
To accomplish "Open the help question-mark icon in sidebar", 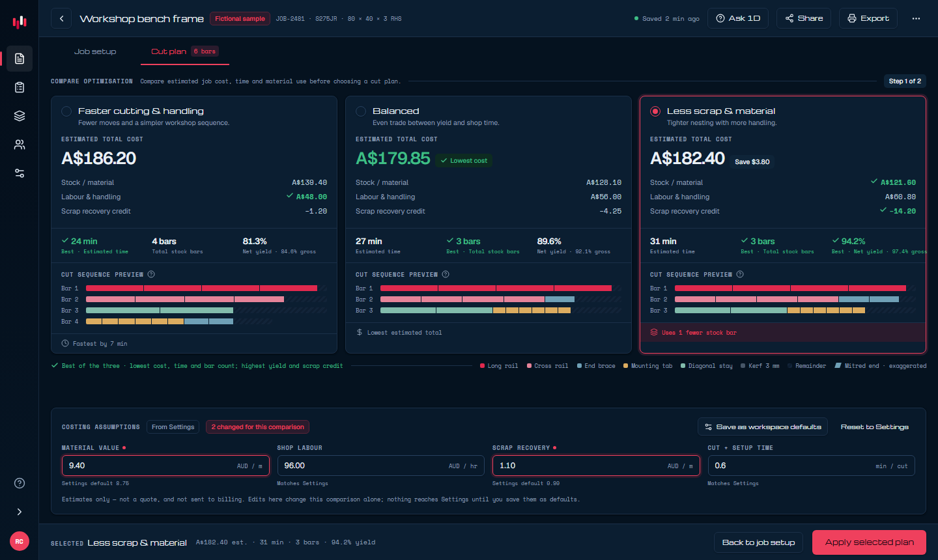I will [20, 483].
